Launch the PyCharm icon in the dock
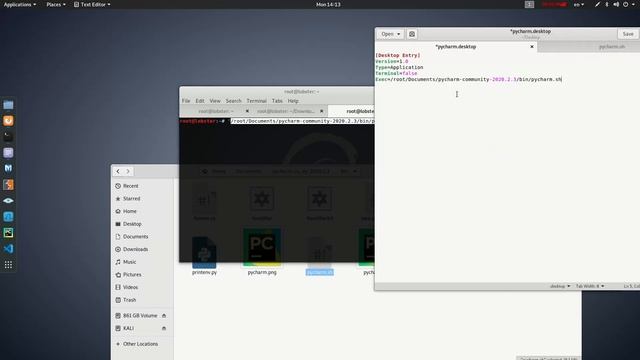The height and width of the screenshot is (360, 640). 8,233
